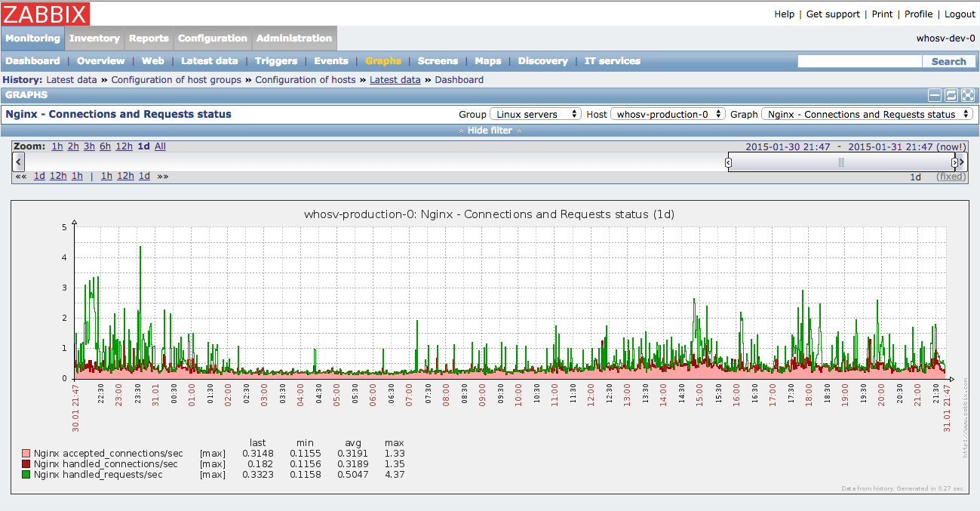Set zoom to 6h
The width and height of the screenshot is (980, 511).
click(x=105, y=146)
